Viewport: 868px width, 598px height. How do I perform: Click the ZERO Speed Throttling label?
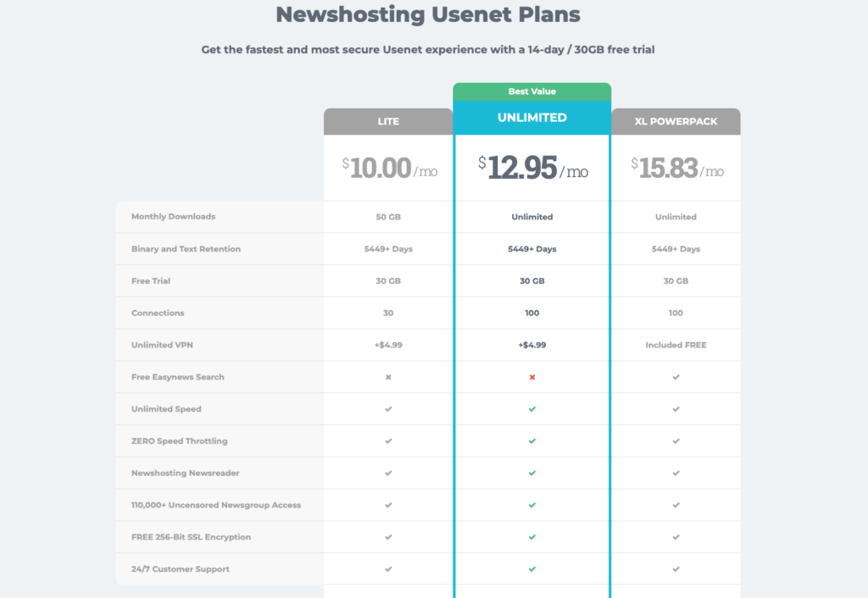(180, 441)
